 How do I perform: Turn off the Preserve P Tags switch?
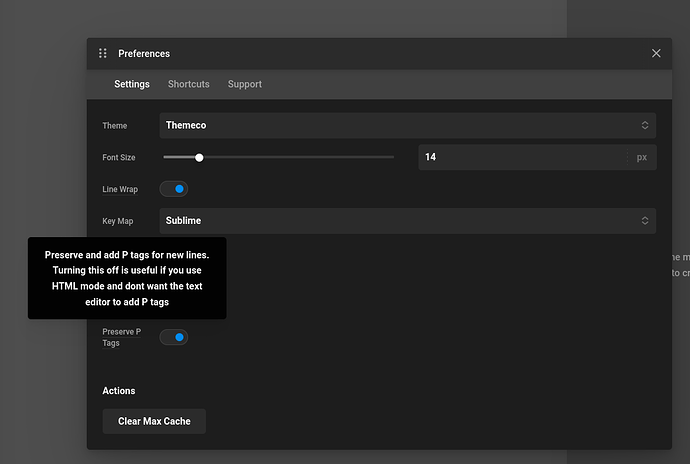(x=174, y=338)
